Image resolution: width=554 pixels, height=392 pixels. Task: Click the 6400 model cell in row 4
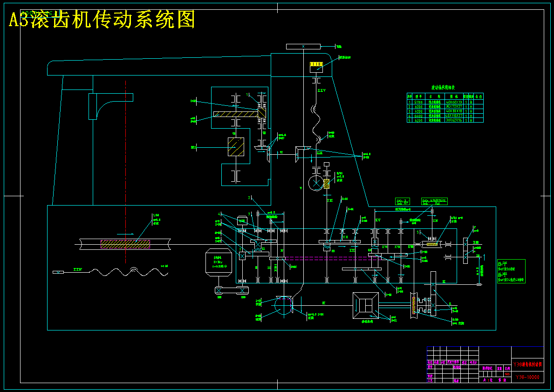tap(419, 116)
